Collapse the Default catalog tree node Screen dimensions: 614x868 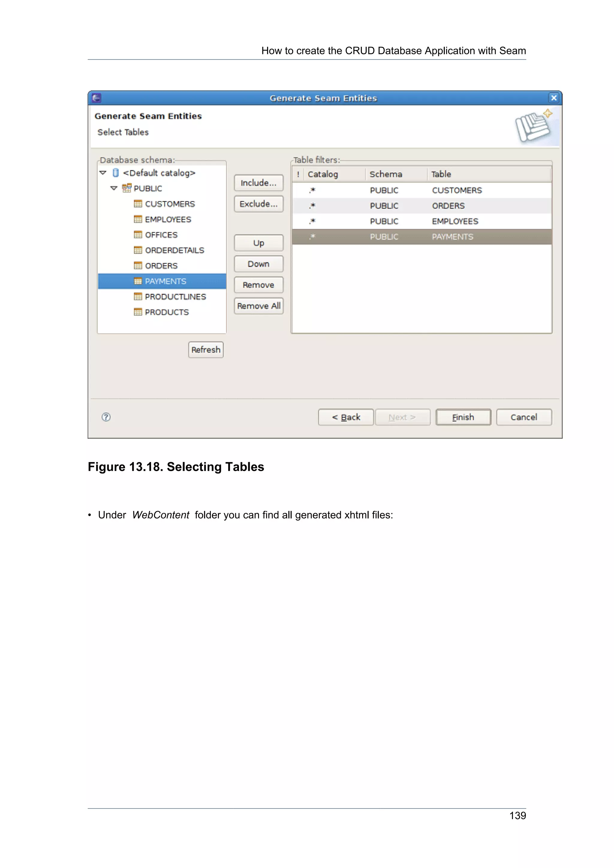click(x=103, y=173)
